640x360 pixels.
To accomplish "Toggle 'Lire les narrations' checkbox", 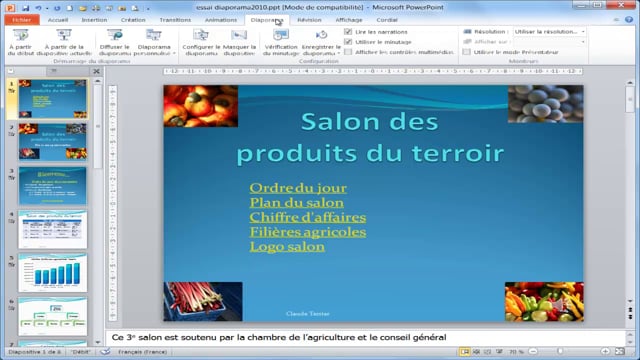I will tap(348, 32).
